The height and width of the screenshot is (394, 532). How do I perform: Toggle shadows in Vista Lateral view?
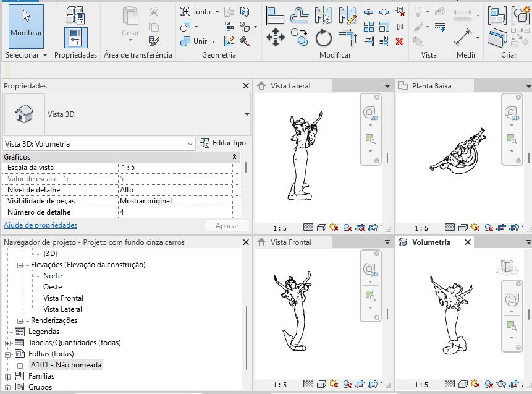pos(347,228)
